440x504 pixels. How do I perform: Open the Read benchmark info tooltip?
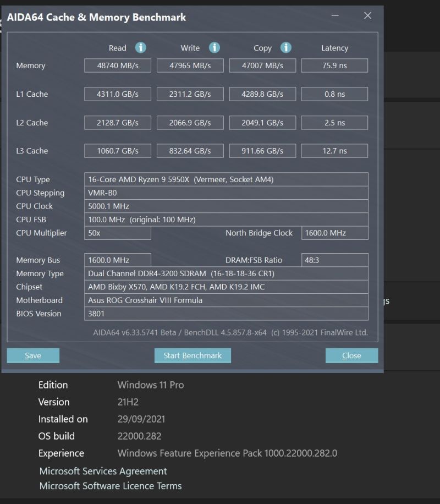click(x=141, y=48)
